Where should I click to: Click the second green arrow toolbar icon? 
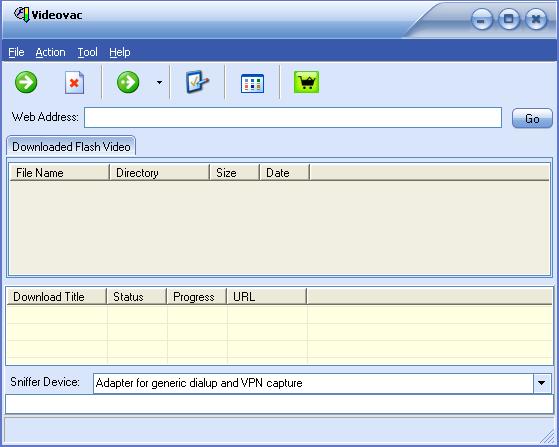(x=128, y=82)
